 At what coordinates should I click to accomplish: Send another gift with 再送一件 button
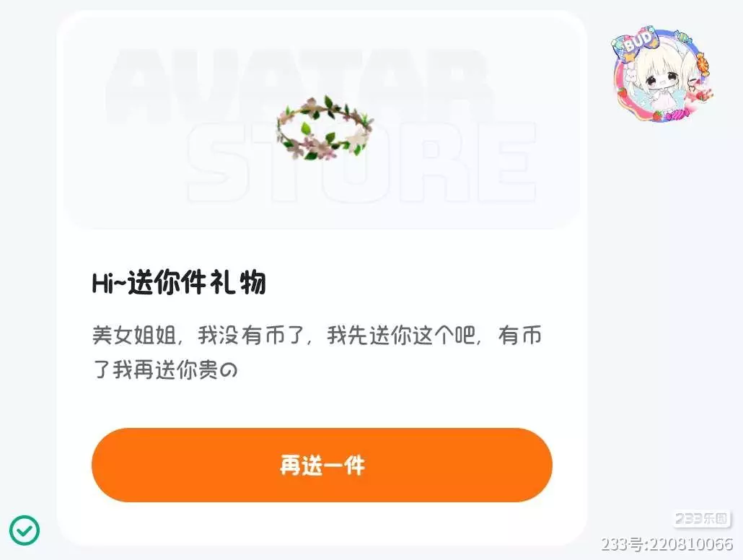pos(322,465)
